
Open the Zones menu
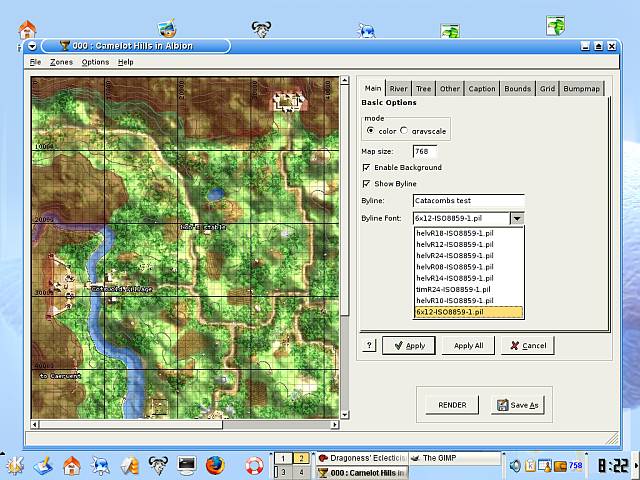tap(61, 62)
